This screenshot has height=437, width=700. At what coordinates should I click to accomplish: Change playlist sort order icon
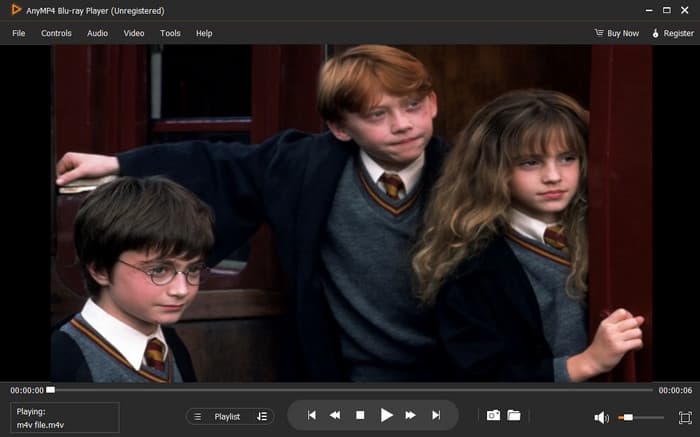262,416
